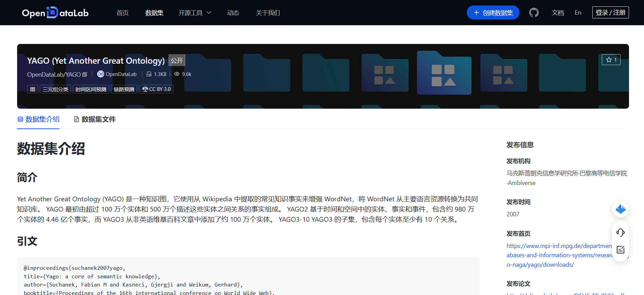Click the YAGO dataset title text
The height and width of the screenshot is (295, 644).
coord(96,61)
